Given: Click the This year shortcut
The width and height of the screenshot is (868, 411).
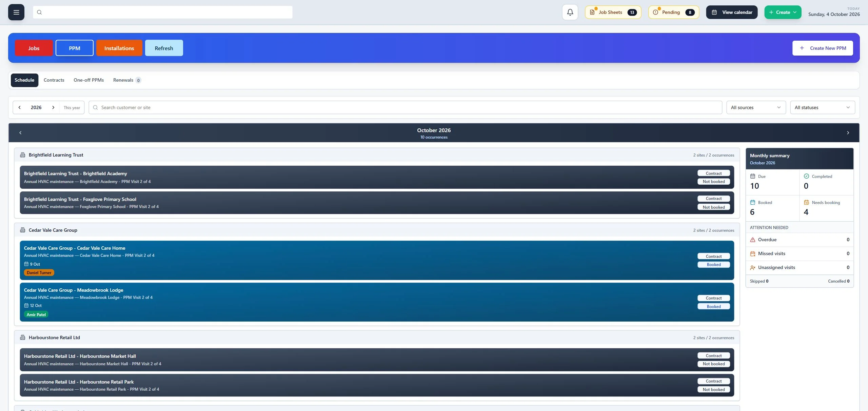Looking at the screenshot, I should 72,107.
